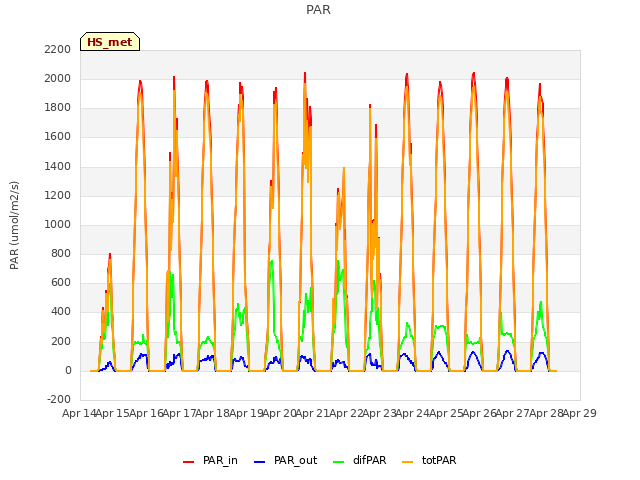Click the PAR chart title
The width and height of the screenshot is (640, 480).
tap(318, 10)
